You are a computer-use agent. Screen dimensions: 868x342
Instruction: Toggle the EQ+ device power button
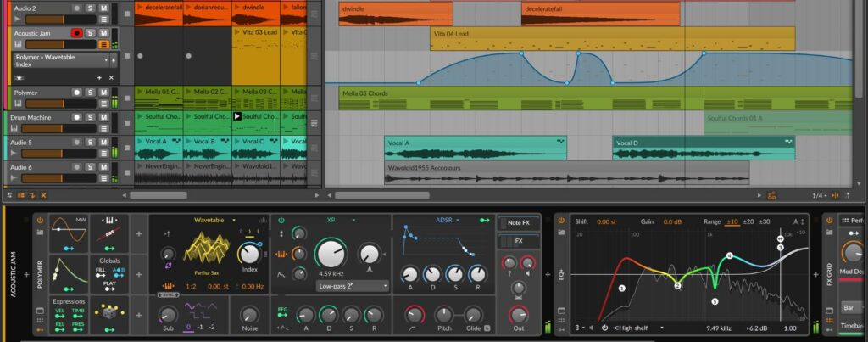(561, 220)
